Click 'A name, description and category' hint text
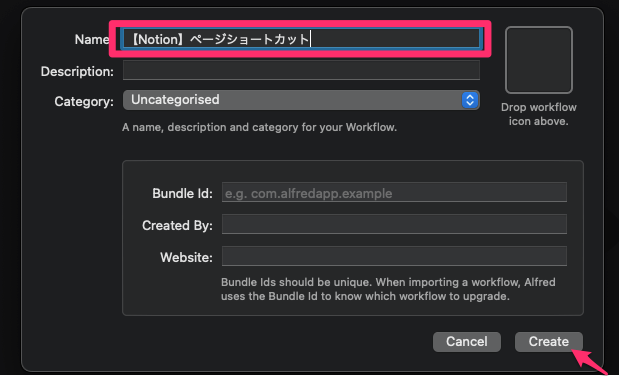 tap(259, 128)
